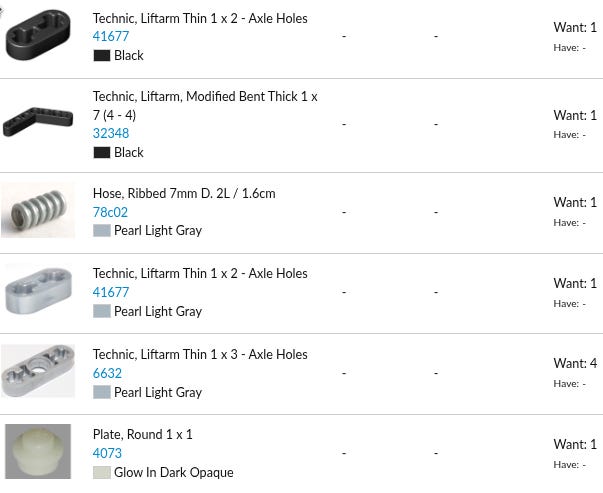The height and width of the screenshot is (493, 603).
Task: Open the 41677 link under Black liftarm
Action: pos(111,36)
